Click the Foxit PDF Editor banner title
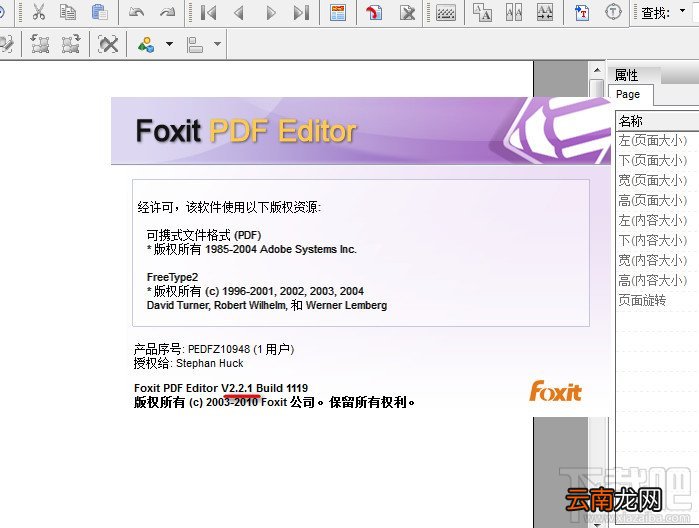This screenshot has width=699, height=528. (246, 131)
